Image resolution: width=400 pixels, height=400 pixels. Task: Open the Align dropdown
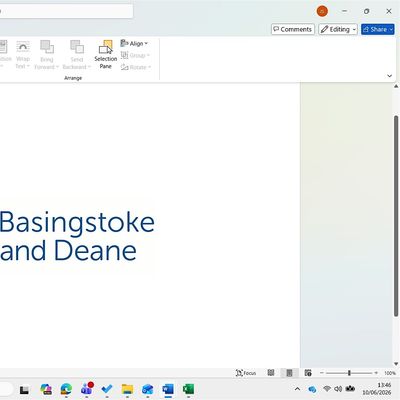[x=134, y=43]
